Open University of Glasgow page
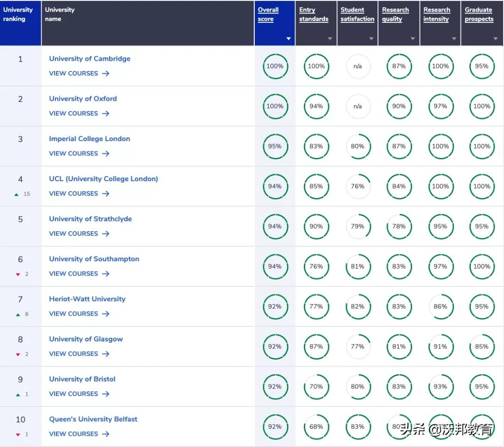 click(86, 339)
